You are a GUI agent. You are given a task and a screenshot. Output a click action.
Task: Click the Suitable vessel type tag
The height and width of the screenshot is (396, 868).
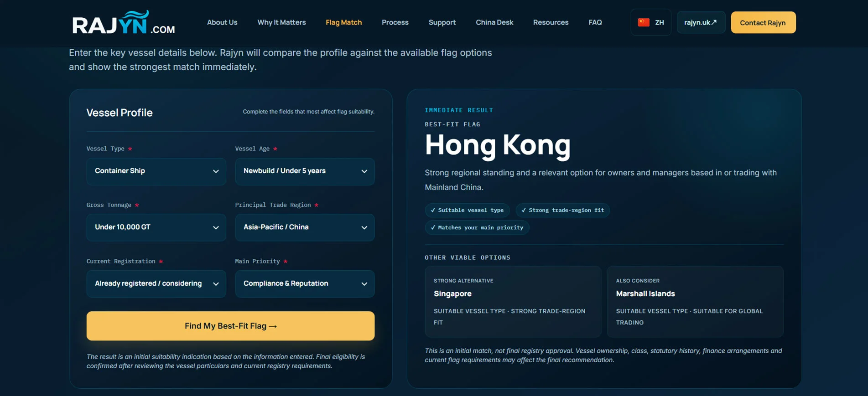[467, 210]
